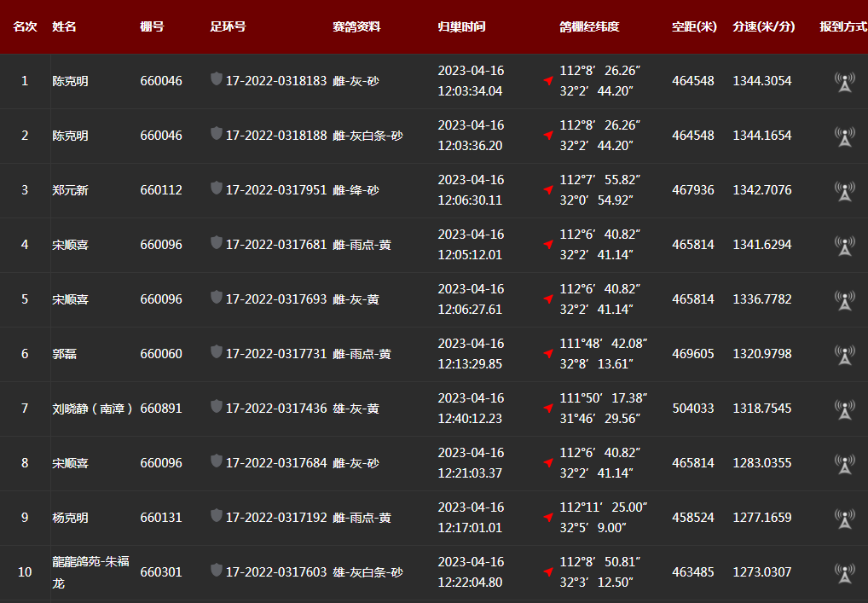Click the shield icon beside ring 17-2022-0318188
Viewport: 868px width, 603px height.
(x=217, y=134)
